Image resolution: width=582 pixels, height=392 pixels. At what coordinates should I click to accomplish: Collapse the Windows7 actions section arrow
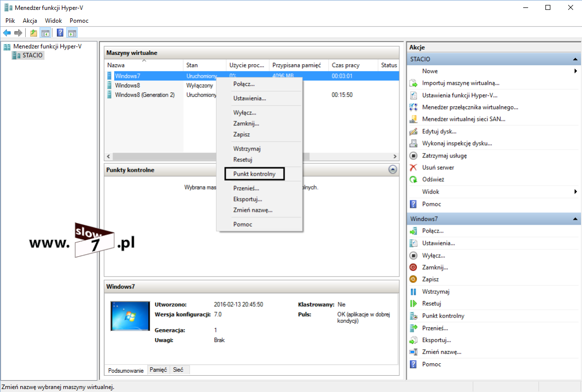(x=575, y=219)
